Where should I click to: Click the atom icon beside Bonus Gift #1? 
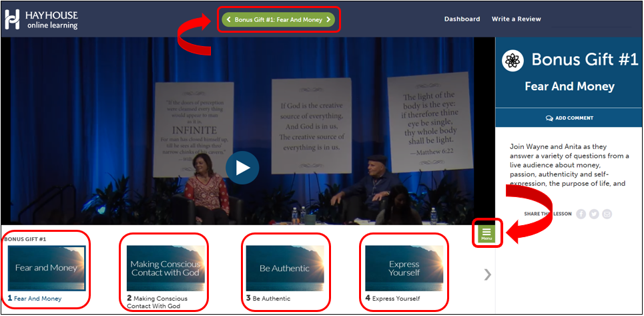pyautogui.click(x=513, y=60)
